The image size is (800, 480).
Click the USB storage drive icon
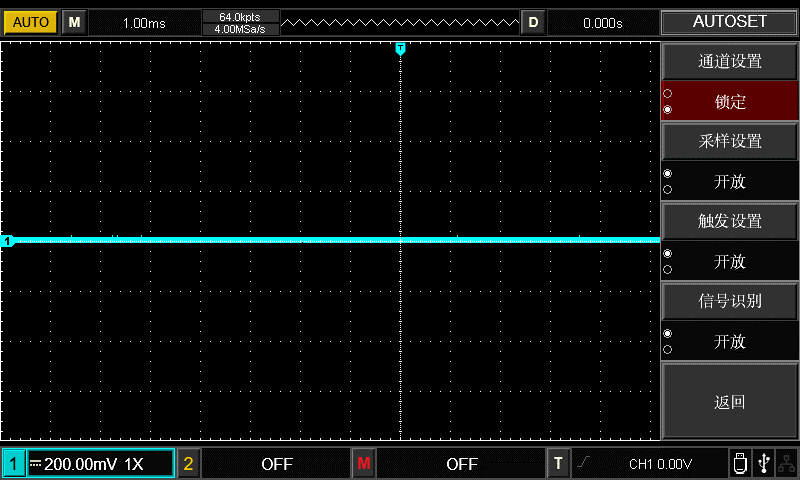click(x=740, y=463)
